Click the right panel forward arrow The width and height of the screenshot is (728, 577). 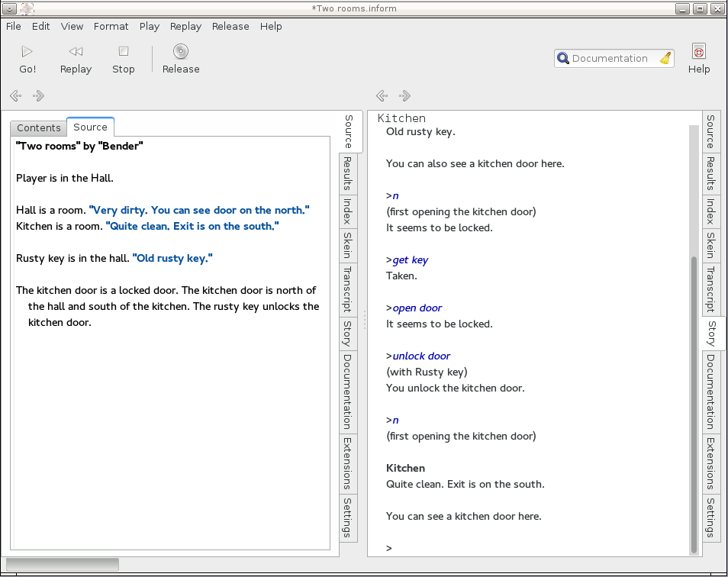(x=405, y=96)
